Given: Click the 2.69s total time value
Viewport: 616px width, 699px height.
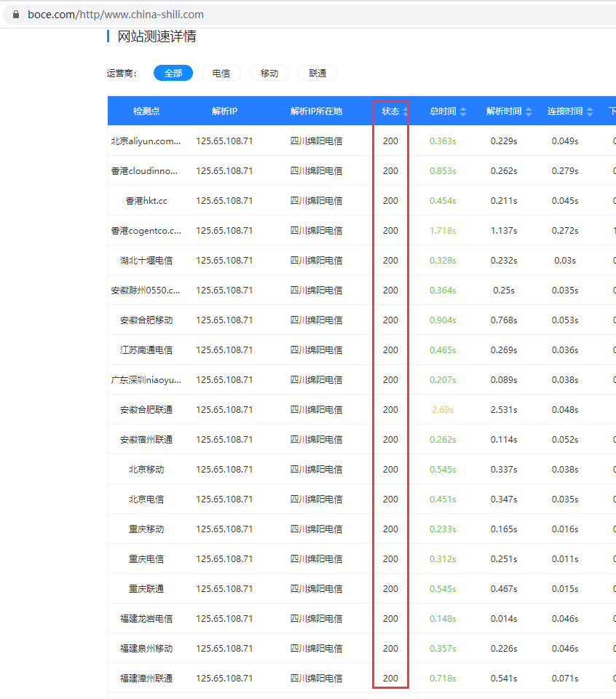Looking at the screenshot, I should [443, 410].
